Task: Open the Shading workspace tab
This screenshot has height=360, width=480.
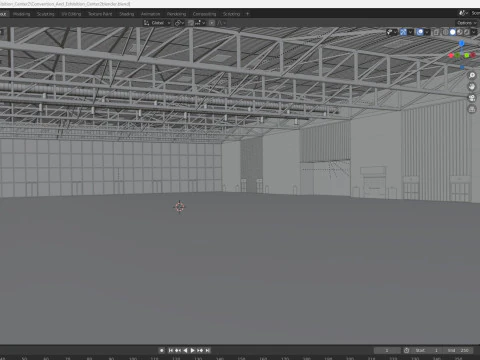Action: click(127, 14)
